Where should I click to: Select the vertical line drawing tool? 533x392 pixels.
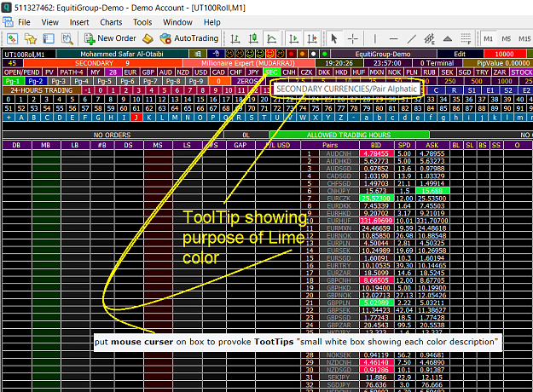coord(375,38)
